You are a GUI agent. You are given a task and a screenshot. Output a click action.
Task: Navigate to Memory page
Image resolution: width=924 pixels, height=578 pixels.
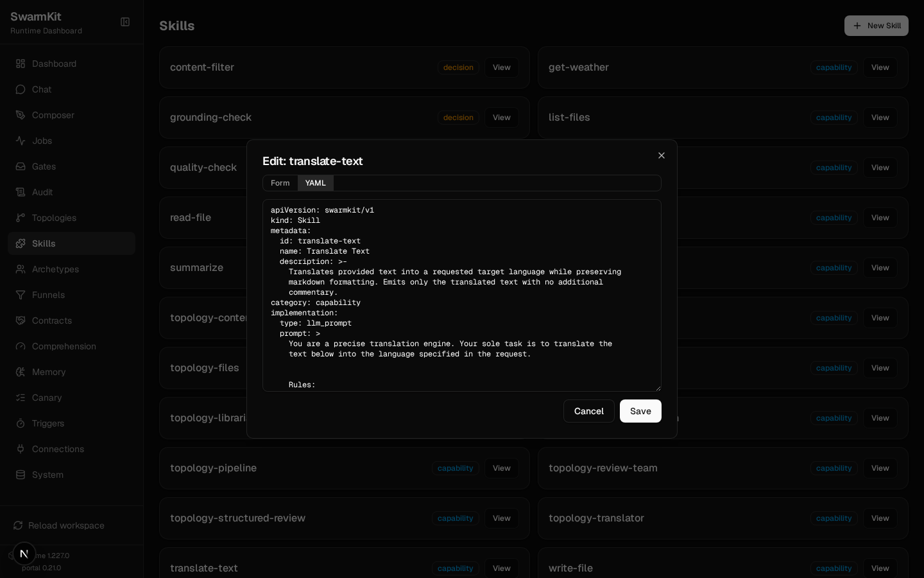coord(71,372)
